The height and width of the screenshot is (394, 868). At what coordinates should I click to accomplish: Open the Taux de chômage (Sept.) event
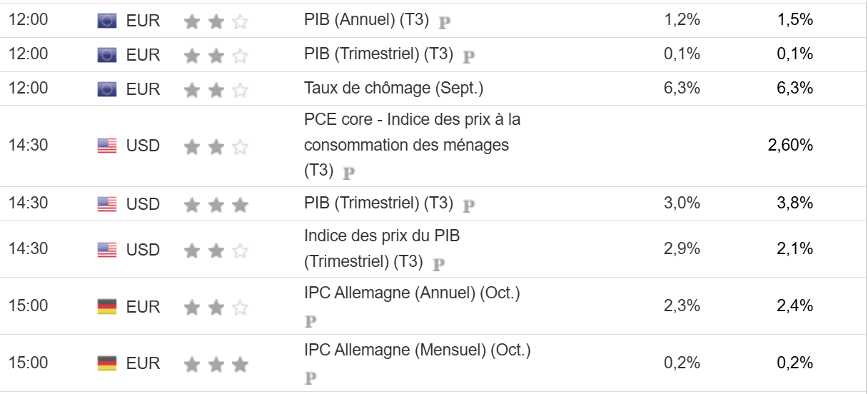[x=393, y=89]
